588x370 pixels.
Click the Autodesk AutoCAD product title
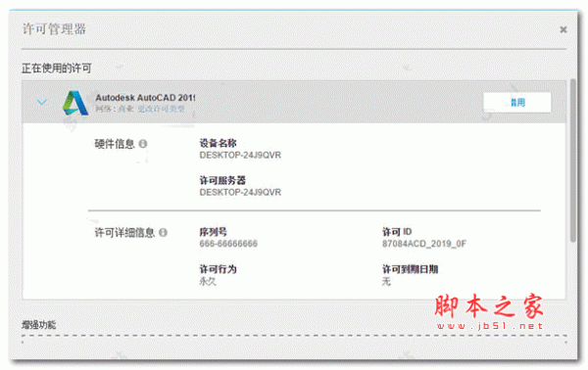click(x=145, y=97)
